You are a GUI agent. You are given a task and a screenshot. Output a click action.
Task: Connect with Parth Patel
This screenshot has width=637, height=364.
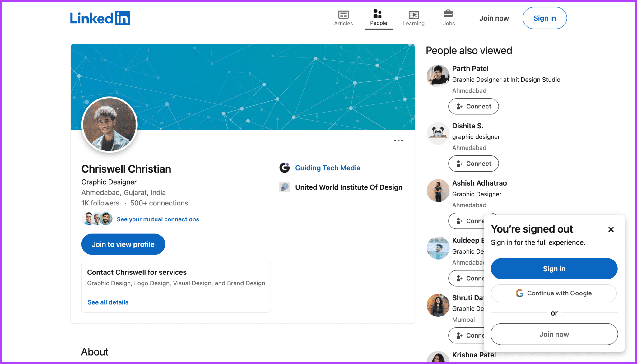(473, 106)
